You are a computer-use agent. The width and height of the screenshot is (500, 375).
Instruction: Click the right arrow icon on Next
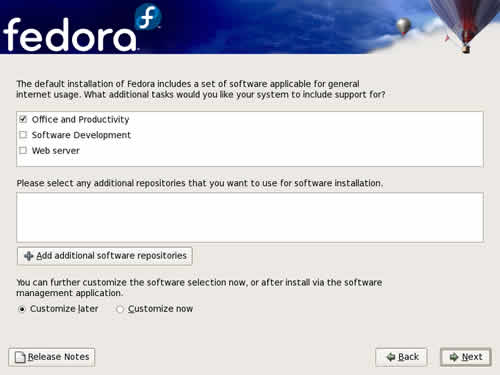pos(454,357)
